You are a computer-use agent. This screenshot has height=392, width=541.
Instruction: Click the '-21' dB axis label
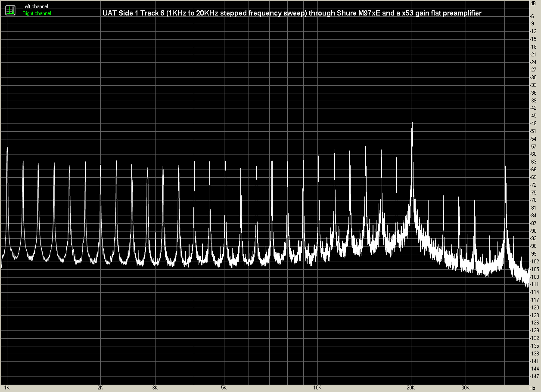[534, 54]
